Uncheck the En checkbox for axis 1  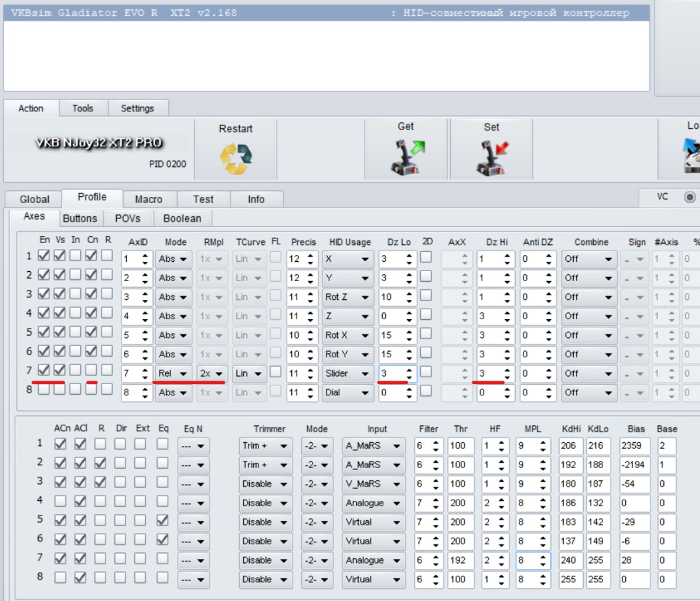pos(44,256)
